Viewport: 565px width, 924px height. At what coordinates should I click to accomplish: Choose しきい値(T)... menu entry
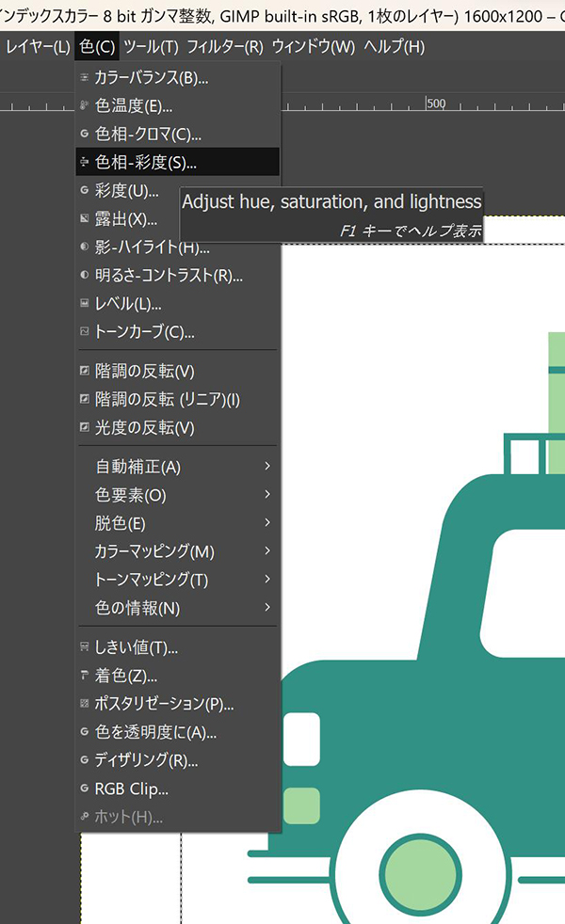pos(178,647)
